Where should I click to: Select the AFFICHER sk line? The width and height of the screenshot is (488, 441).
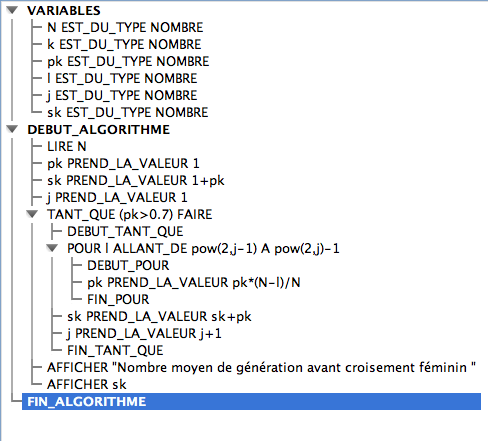[87, 384]
